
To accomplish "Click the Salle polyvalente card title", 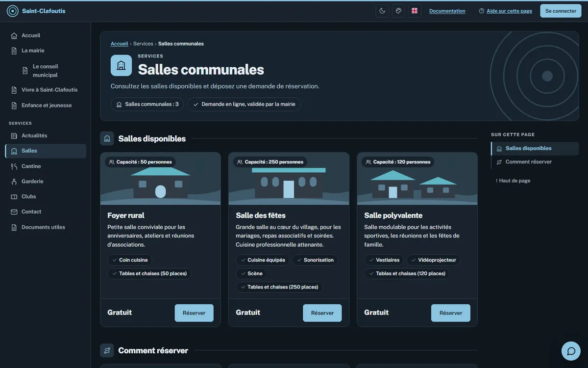I will click(x=393, y=215).
